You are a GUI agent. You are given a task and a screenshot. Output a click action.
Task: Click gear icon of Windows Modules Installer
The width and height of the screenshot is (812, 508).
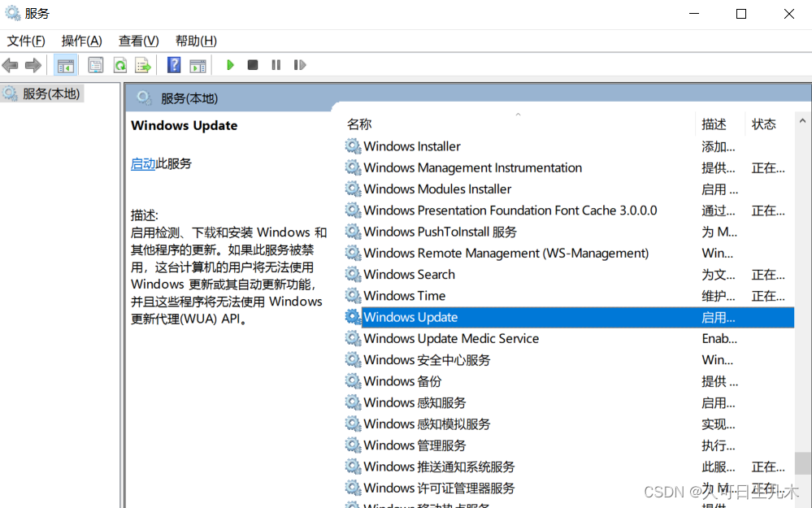click(354, 189)
